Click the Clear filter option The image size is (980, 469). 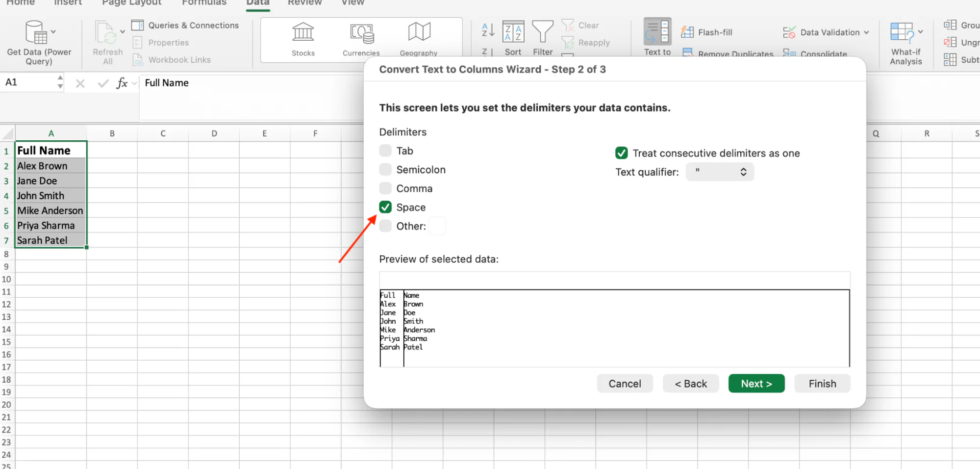click(581, 25)
